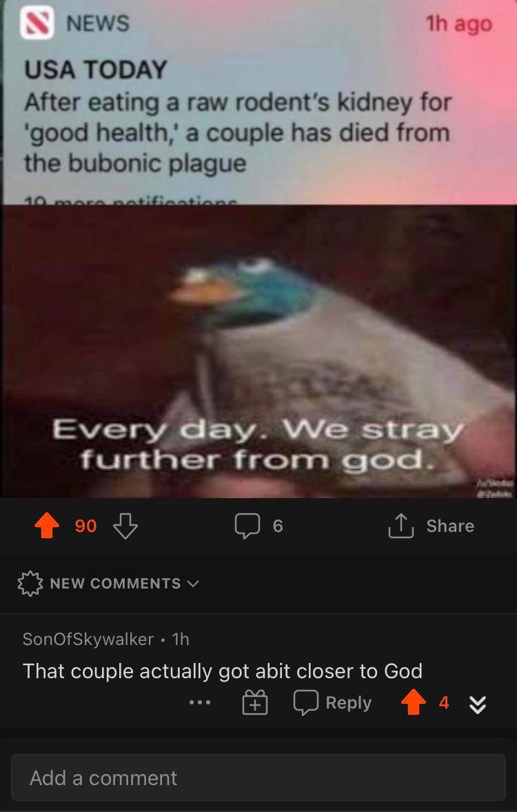Click the New Comments sort badge icon

coord(30,584)
